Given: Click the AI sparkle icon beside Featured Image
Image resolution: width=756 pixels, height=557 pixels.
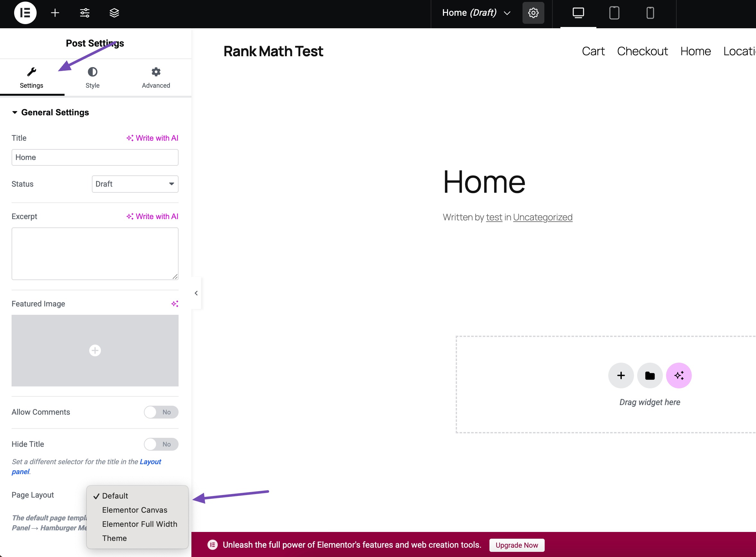Looking at the screenshot, I should [x=175, y=304].
